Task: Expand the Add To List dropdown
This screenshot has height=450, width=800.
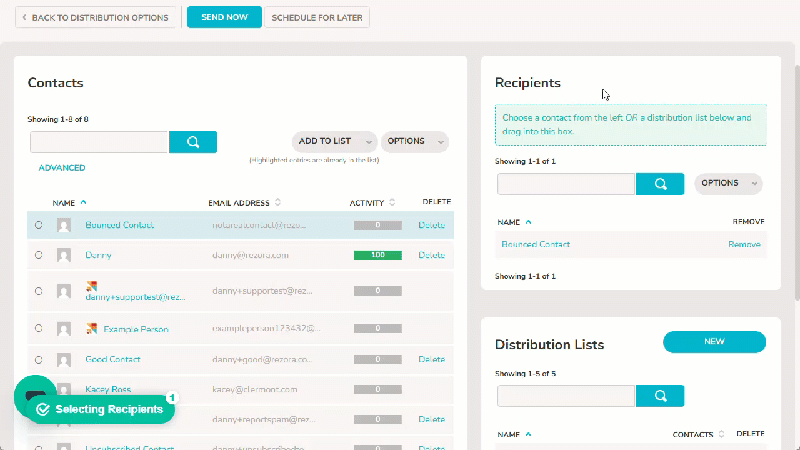Action: [x=335, y=141]
